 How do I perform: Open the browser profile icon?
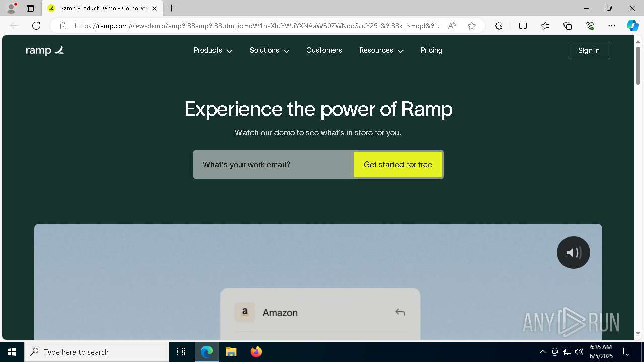point(11,8)
